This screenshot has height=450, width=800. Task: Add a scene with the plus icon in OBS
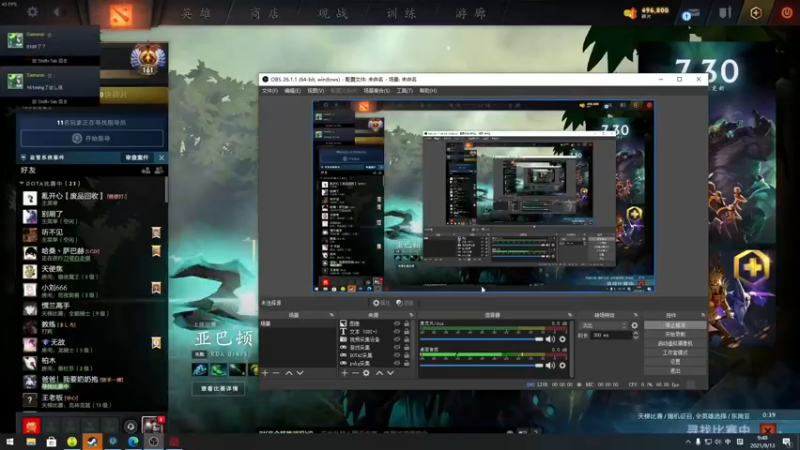click(x=265, y=373)
